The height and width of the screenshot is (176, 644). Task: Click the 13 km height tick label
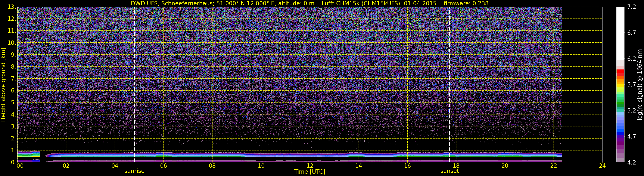click(x=12, y=7)
